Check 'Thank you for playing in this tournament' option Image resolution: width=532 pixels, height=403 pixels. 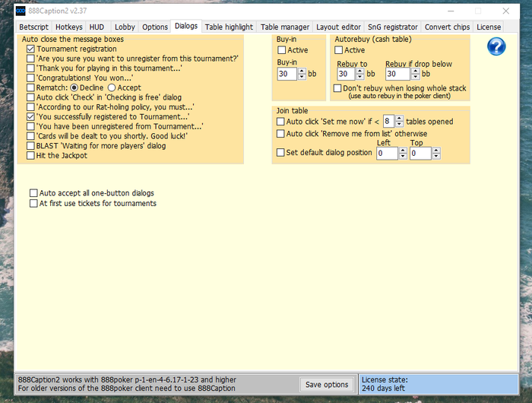[30, 68]
